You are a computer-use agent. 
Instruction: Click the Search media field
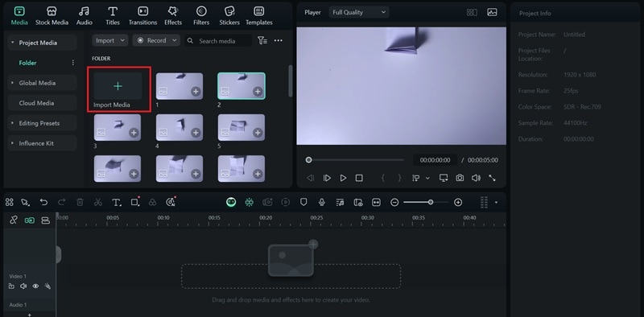point(218,41)
